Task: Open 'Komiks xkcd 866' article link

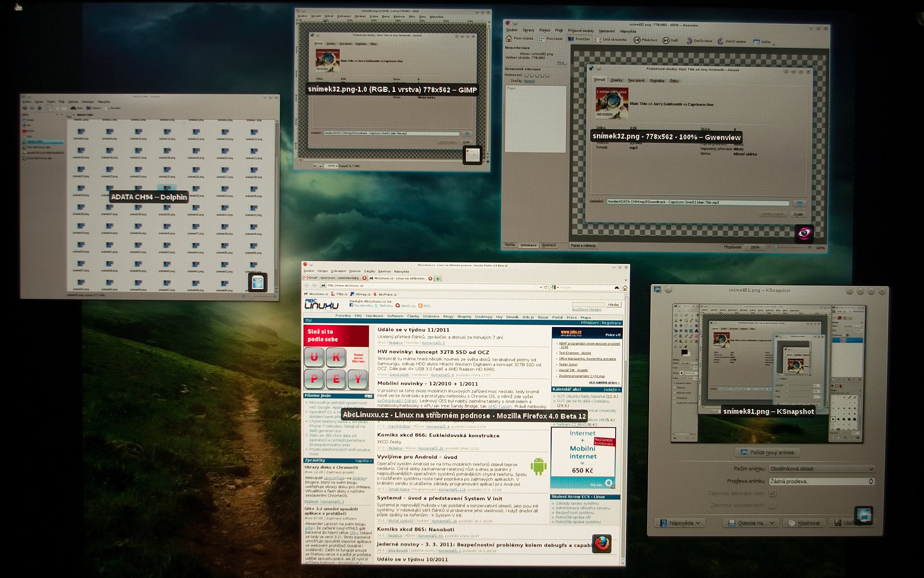Action: coord(438,435)
